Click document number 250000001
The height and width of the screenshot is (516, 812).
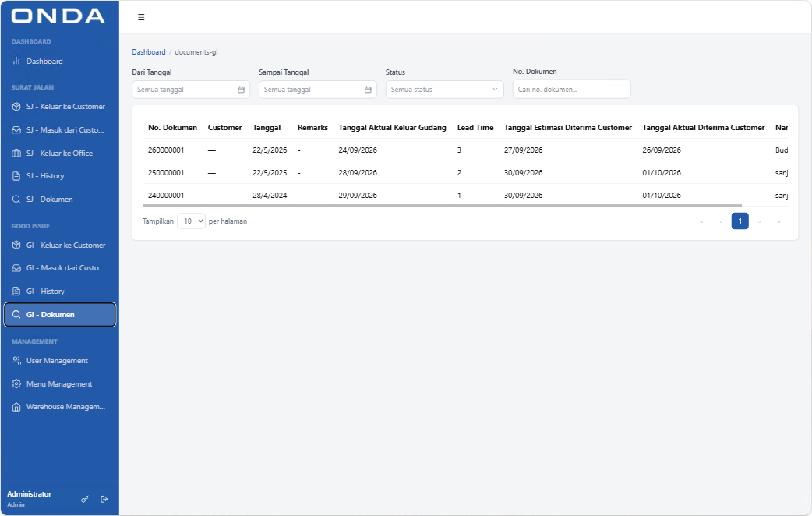click(166, 172)
